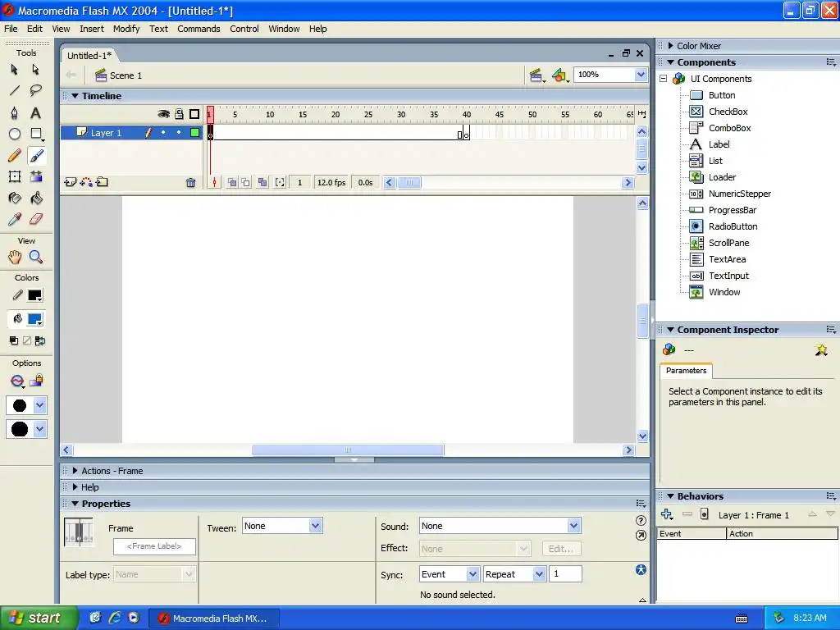Toggle Onion Skin button in timeline
This screenshot has height=630, width=840.
(x=232, y=183)
